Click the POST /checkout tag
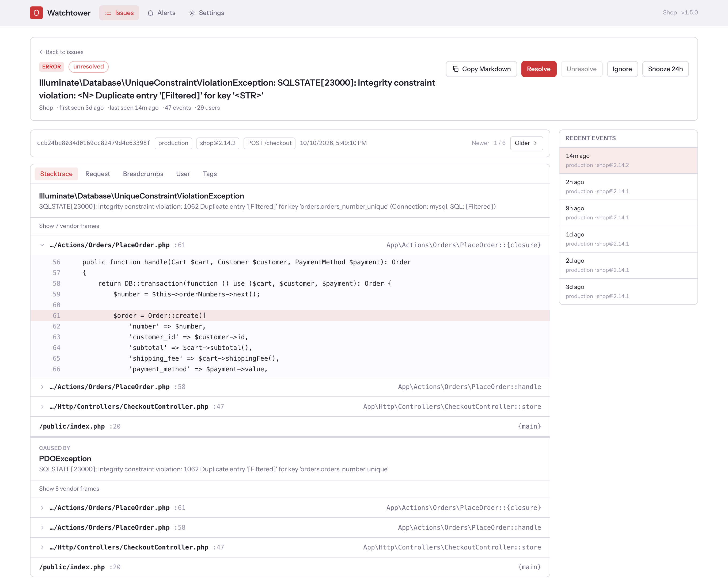728x588 pixels. (269, 143)
